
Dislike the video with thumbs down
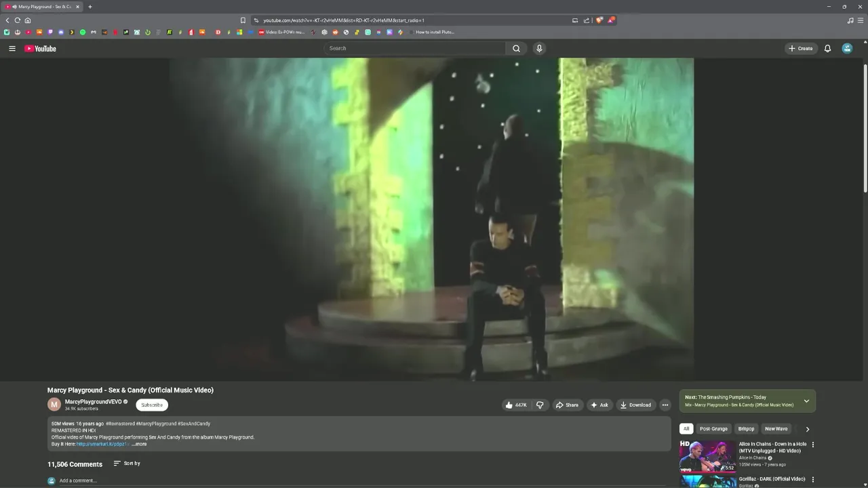pos(540,405)
